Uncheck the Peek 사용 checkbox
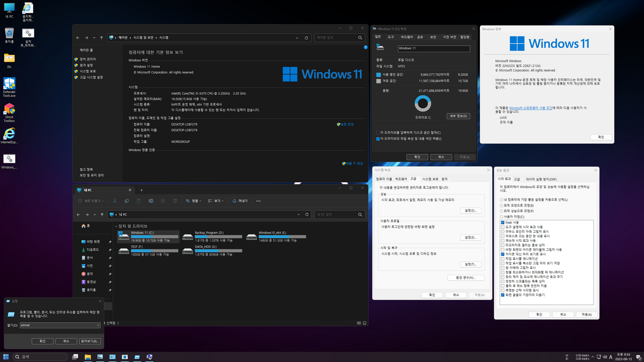Image resolution: width=644 pixels, height=362 pixels. coord(503,222)
